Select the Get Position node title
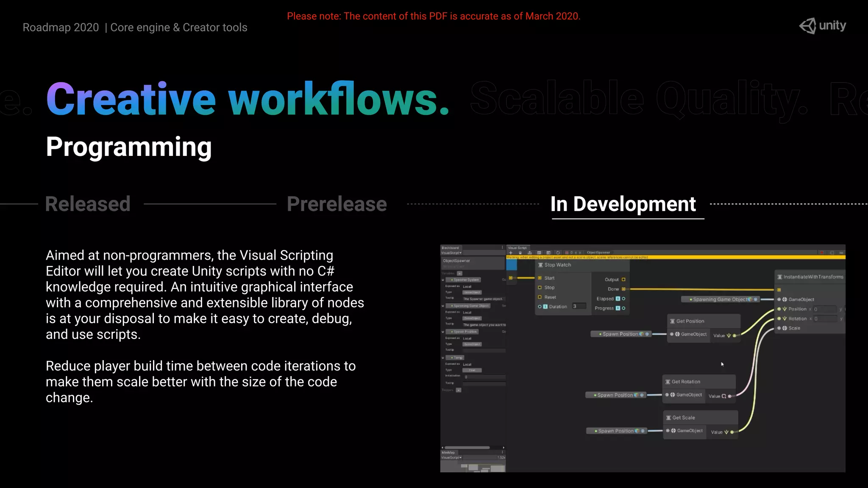Image resolution: width=868 pixels, height=488 pixels. point(690,321)
